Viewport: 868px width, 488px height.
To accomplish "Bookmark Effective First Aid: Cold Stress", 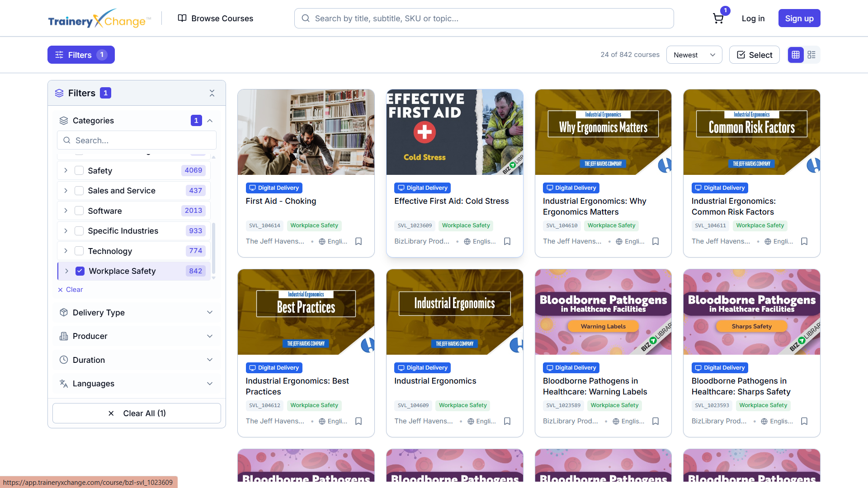I will click(x=507, y=241).
